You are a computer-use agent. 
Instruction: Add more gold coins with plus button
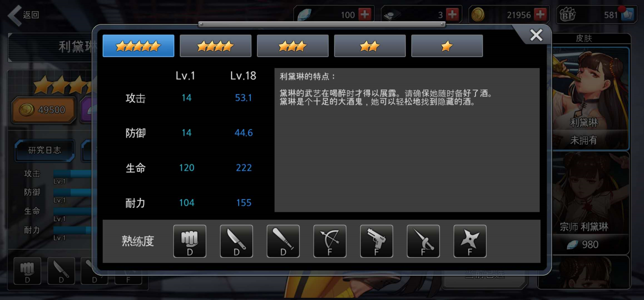(x=540, y=14)
